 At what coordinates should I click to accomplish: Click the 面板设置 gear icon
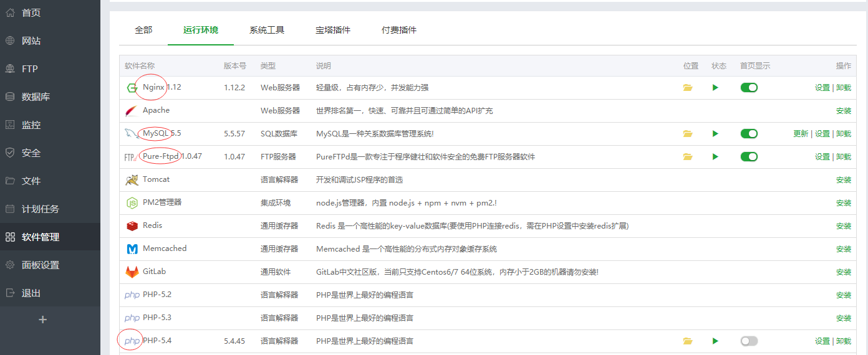click(10, 265)
